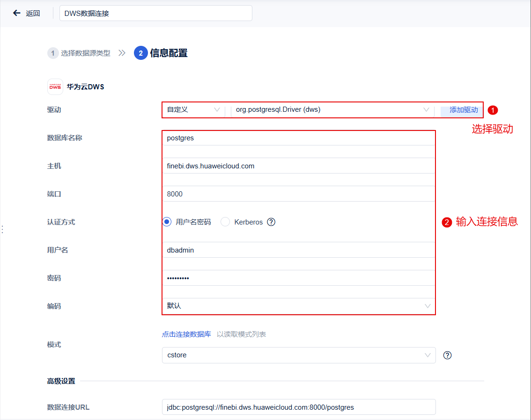The image size is (531, 420).
Task: Click database name field postgres
Action: [x=299, y=138]
